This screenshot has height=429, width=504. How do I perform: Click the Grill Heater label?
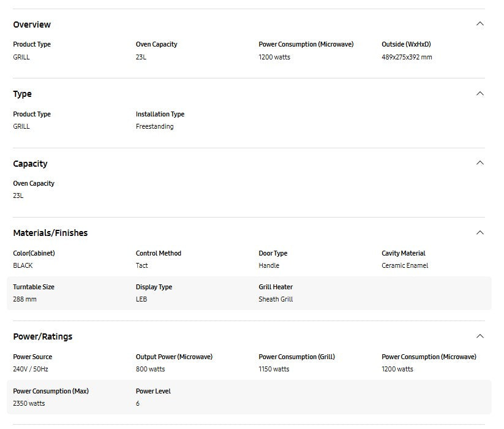276,287
